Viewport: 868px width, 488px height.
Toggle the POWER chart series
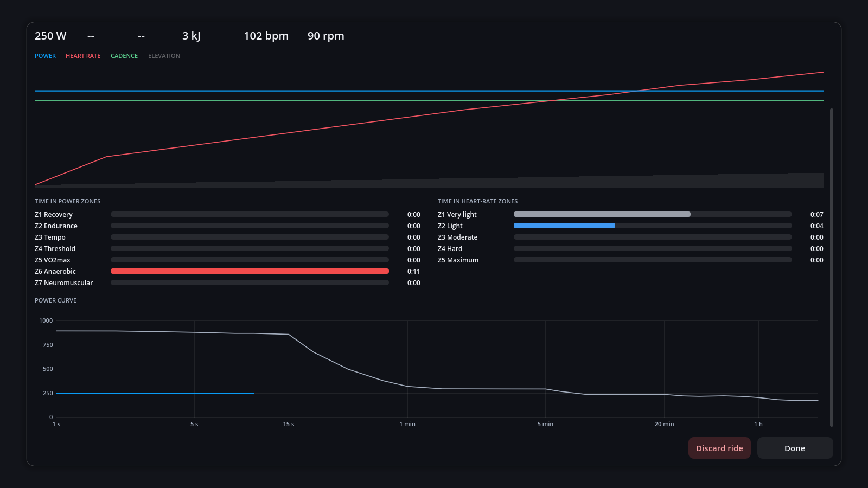(x=45, y=56)
